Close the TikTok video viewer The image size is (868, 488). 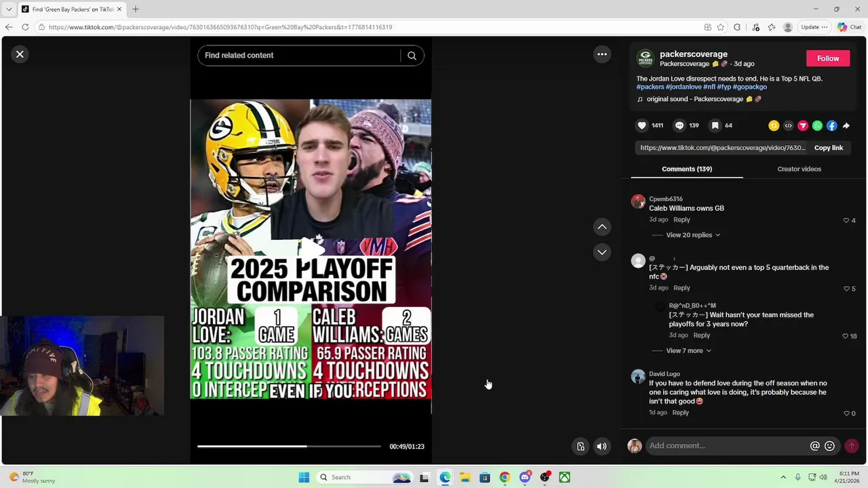(20, 54)
